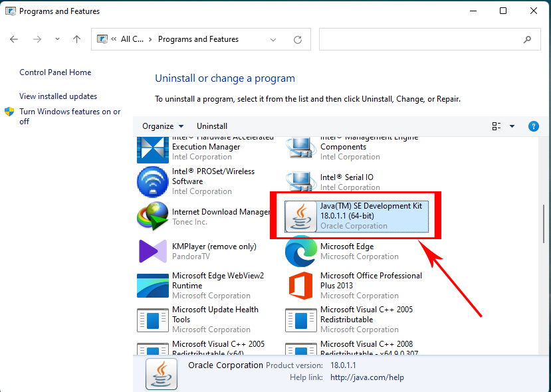The height and width of the screenshot is (392, 551).
Task: Click the search magnifier icon
Action: [527, 40]
